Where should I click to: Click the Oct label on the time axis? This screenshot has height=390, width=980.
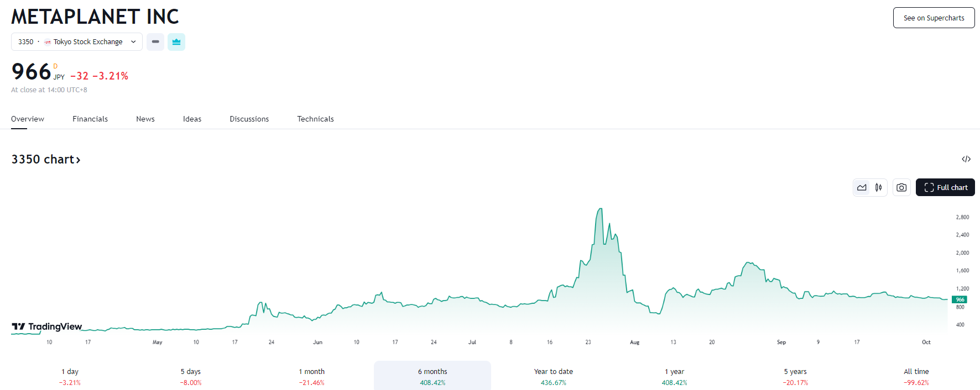926,342
